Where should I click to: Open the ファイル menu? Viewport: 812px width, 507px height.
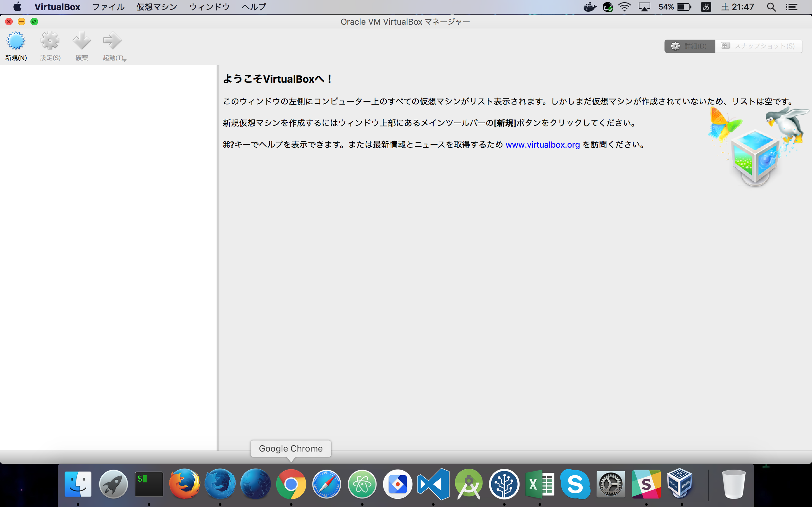[x=108, y=7]
